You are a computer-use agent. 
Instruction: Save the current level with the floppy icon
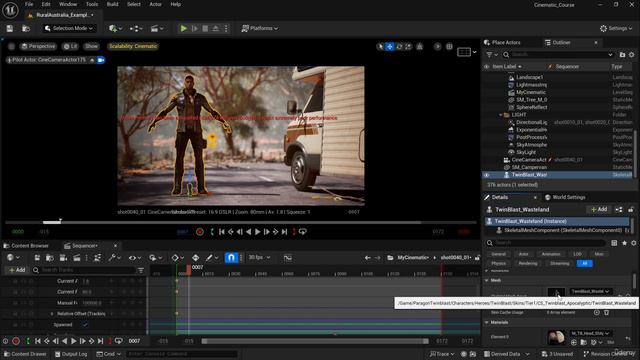[10, 28]
